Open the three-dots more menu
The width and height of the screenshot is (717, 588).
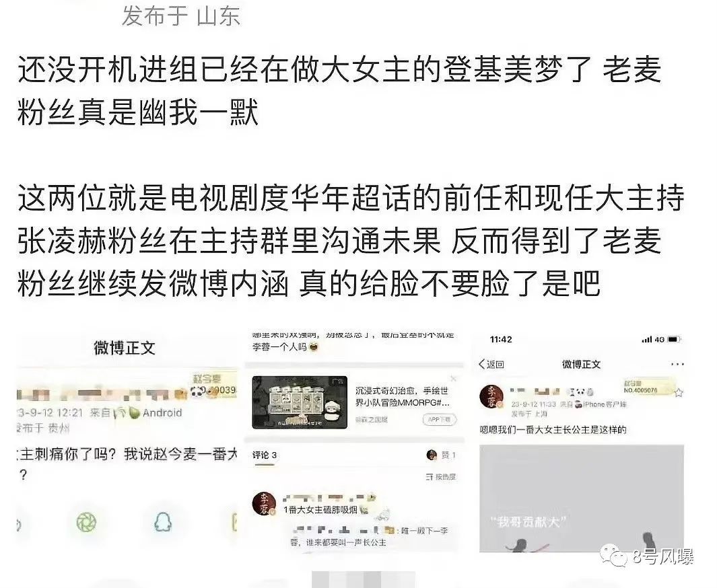tap(677, 364)
